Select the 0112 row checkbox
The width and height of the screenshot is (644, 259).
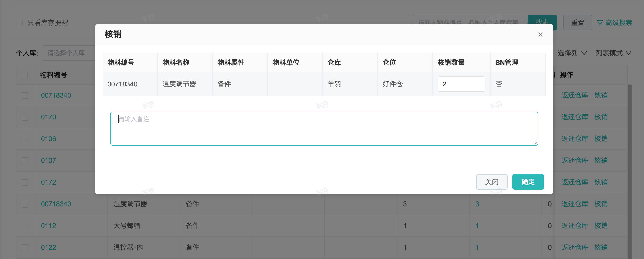[25, 226]
